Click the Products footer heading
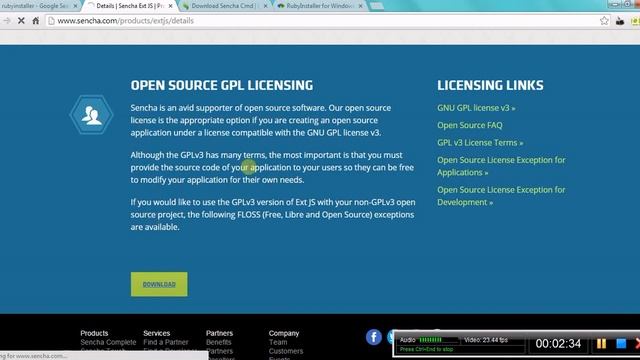The height and width of the screenshot is (360, 640). point(94,333)
